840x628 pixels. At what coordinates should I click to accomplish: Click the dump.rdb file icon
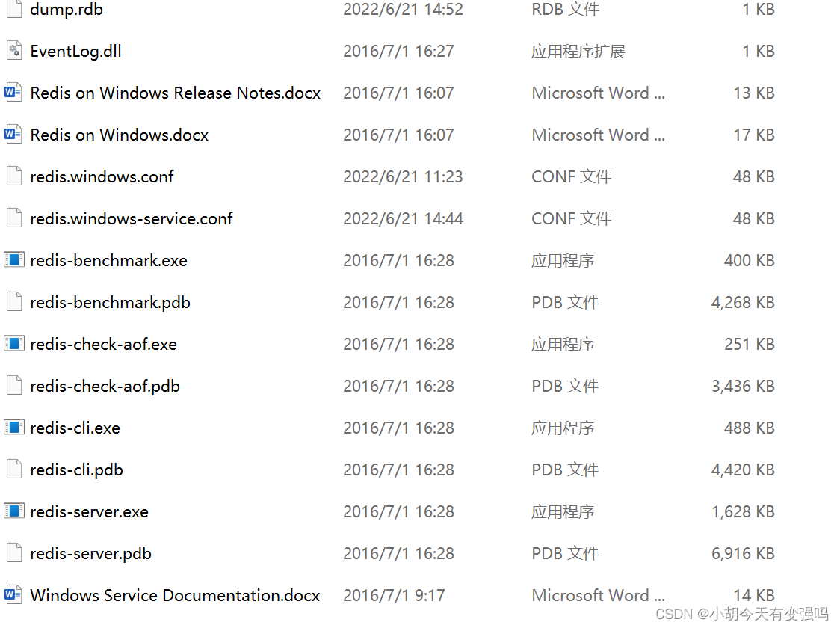(x=14, y=10)
